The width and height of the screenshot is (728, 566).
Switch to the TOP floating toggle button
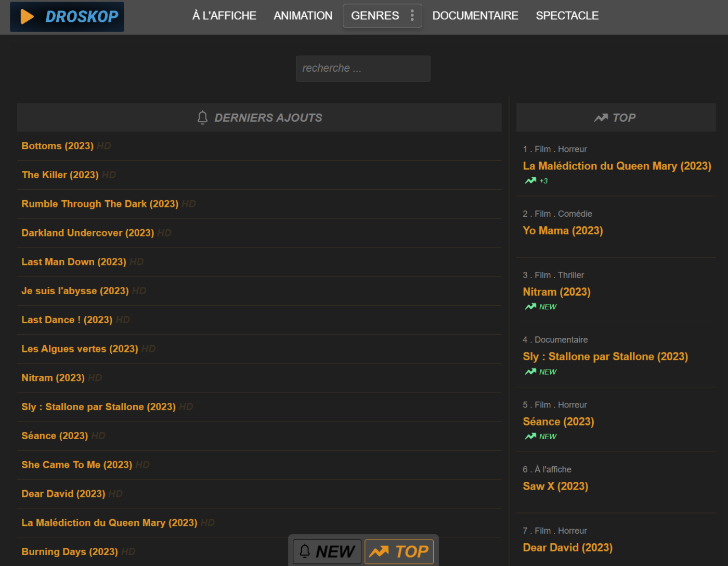399,551
